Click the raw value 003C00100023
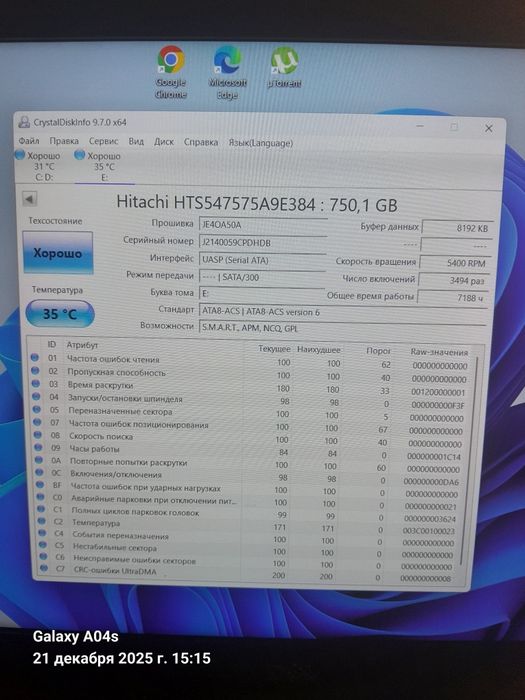 pyautogui.click(x=428, y=531)
